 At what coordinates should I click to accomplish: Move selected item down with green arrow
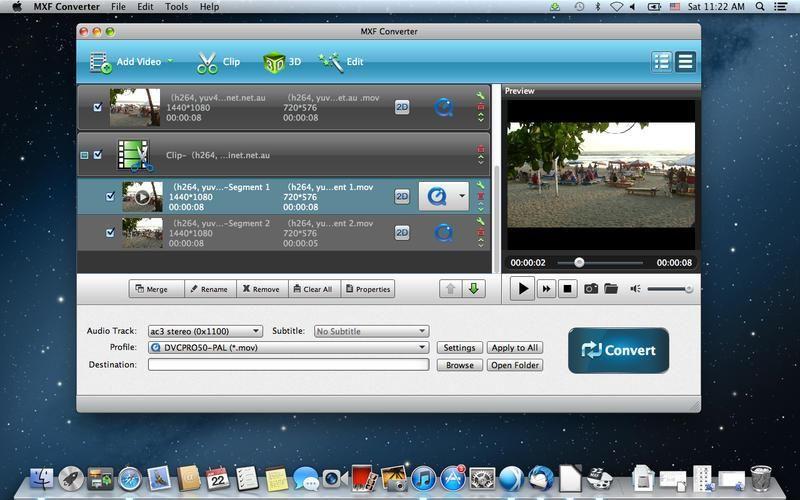[474, 289]
